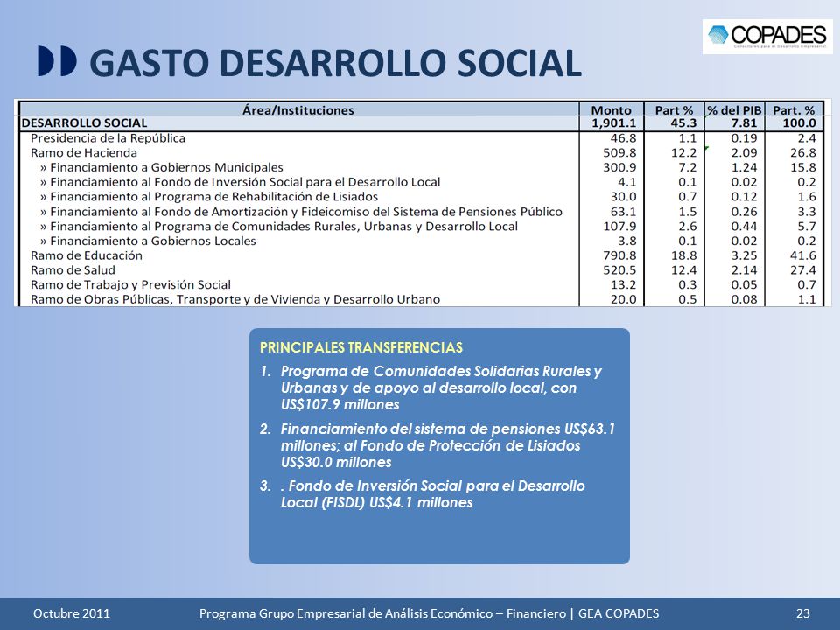Click the 'Programa Grupo Empresarial' footer text
The image size is (840, 630).
429,613
